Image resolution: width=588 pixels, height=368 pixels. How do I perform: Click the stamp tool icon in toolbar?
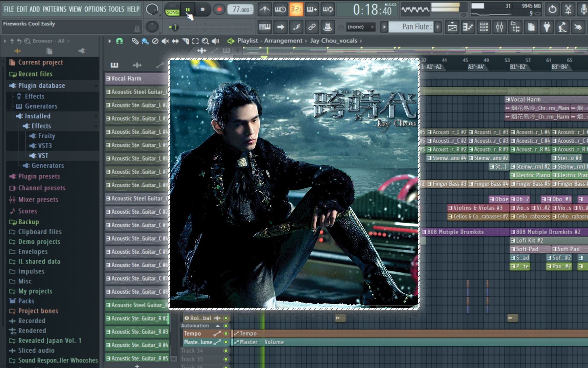pyautogui.click(x=327, y=27)
